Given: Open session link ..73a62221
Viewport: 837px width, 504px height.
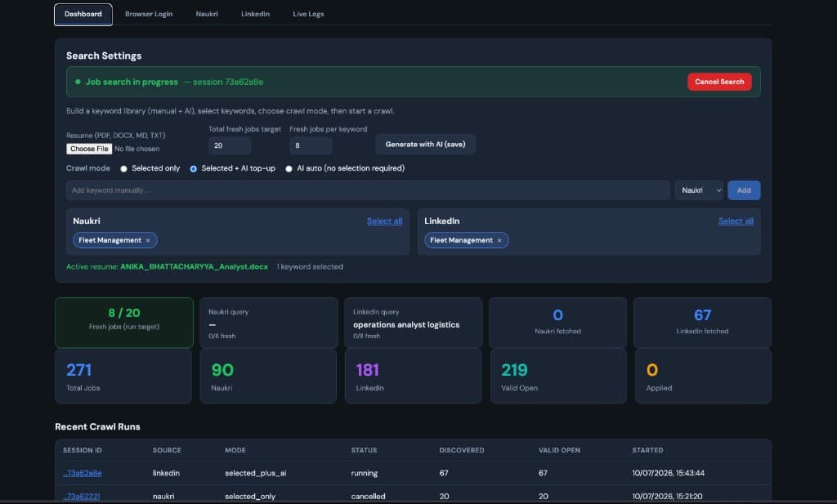Looking at the screenshot, I should (81, 496).
